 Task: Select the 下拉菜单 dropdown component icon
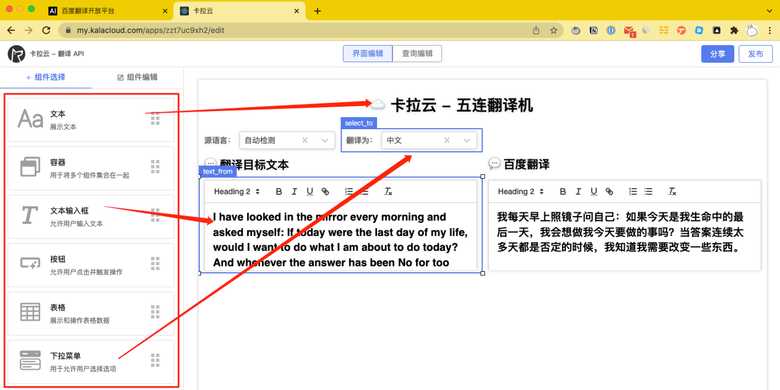(30, 360)
